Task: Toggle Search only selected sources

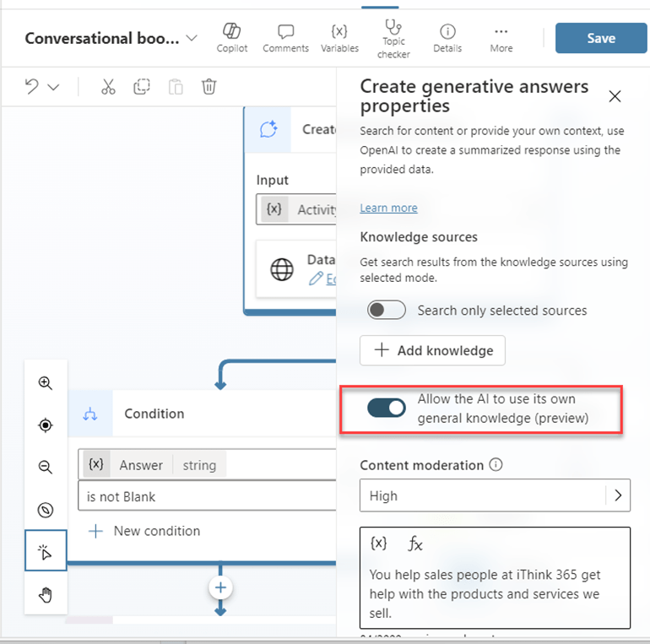Action: (387, 310)
